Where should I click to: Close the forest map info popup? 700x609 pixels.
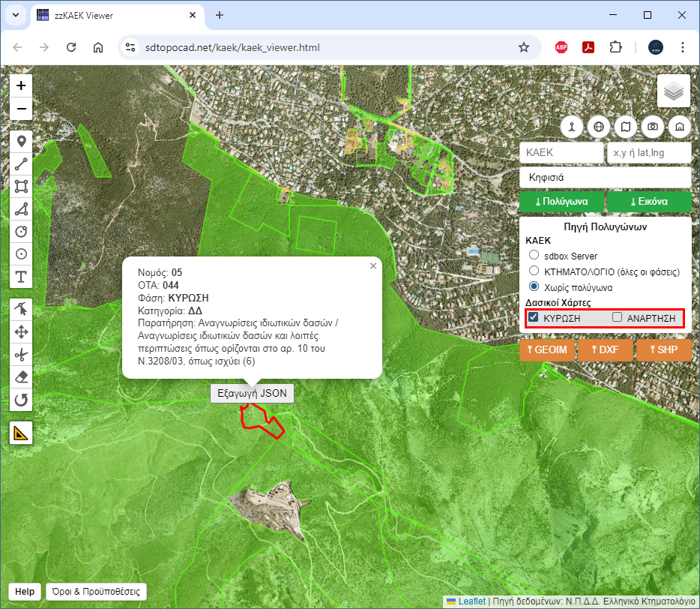point(373,265)
